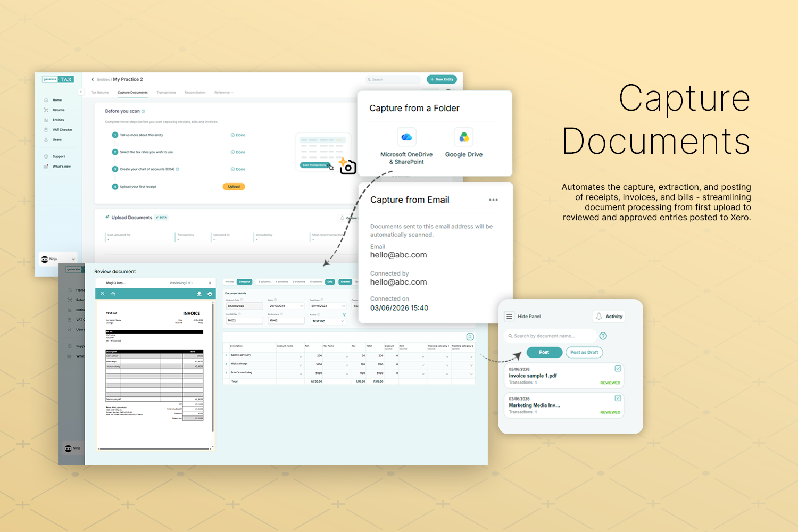Click the Inv/Bill No field showing M002
798x532 pixels.
click(x=244, y=320)
